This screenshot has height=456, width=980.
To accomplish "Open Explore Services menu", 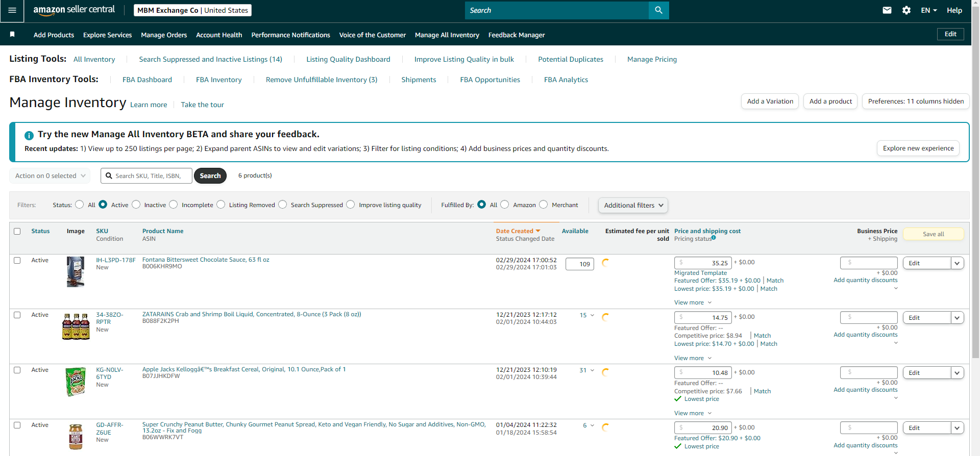I will pos(107,35).
